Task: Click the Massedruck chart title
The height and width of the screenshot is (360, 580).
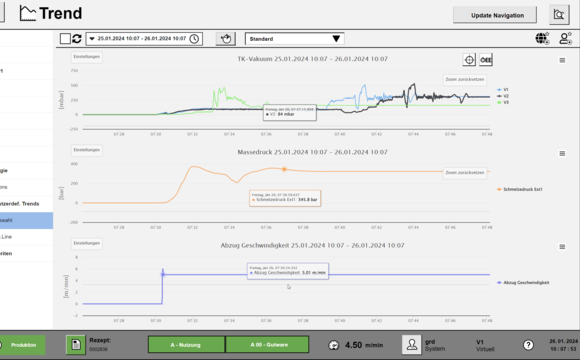Action: click(x=313, y=152)
